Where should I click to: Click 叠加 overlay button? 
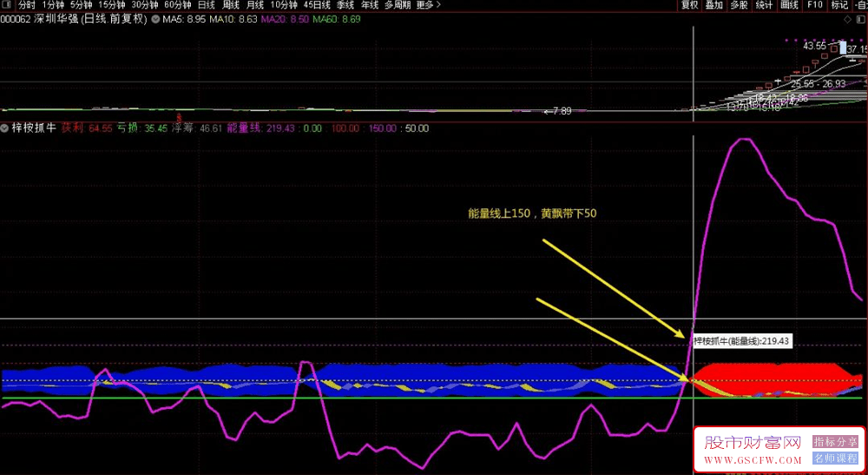pos(714,5)
